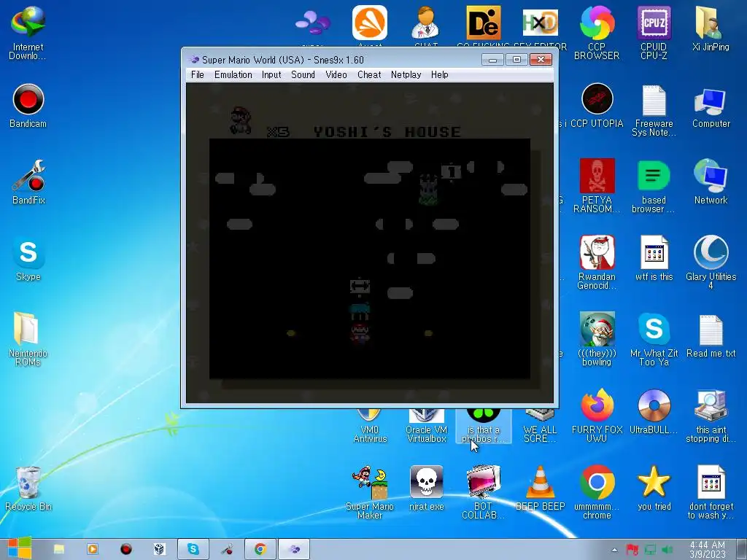This screenshot has width=747, height=560.
Task: Select the Neintendo ROMs folder
Action: pyautogui.click(x=28, y=338)
